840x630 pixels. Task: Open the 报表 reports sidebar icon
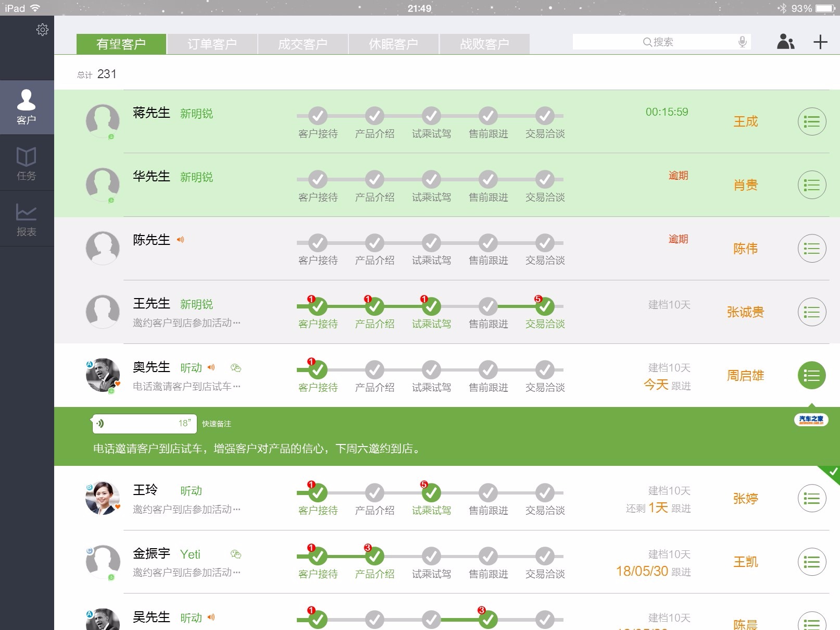point(27,219)
